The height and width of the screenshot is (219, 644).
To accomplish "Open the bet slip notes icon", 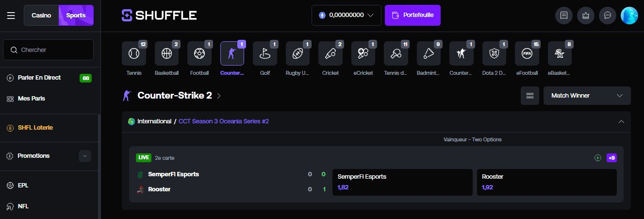I will 563,16.
